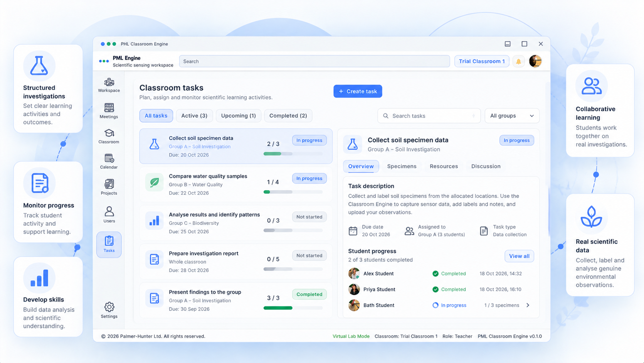Switch to Completed (2) tab
The height and width of the screenshot is (363, 644).
[288, 116]
